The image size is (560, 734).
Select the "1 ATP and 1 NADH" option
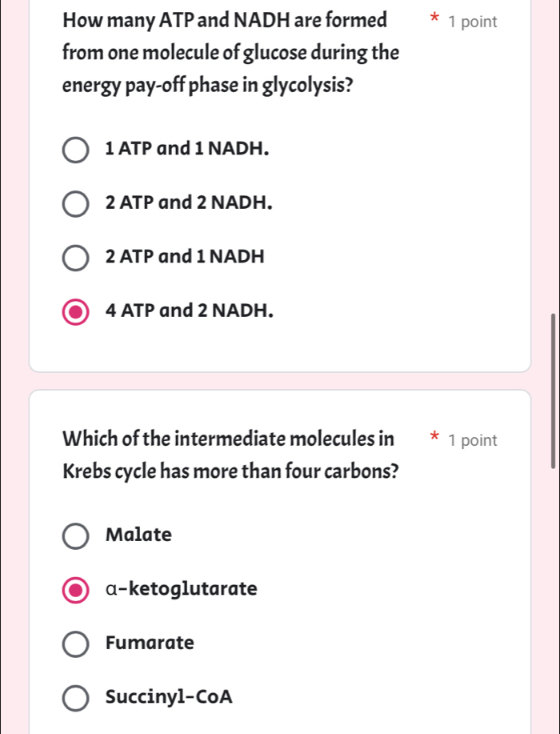click(75, 150)
